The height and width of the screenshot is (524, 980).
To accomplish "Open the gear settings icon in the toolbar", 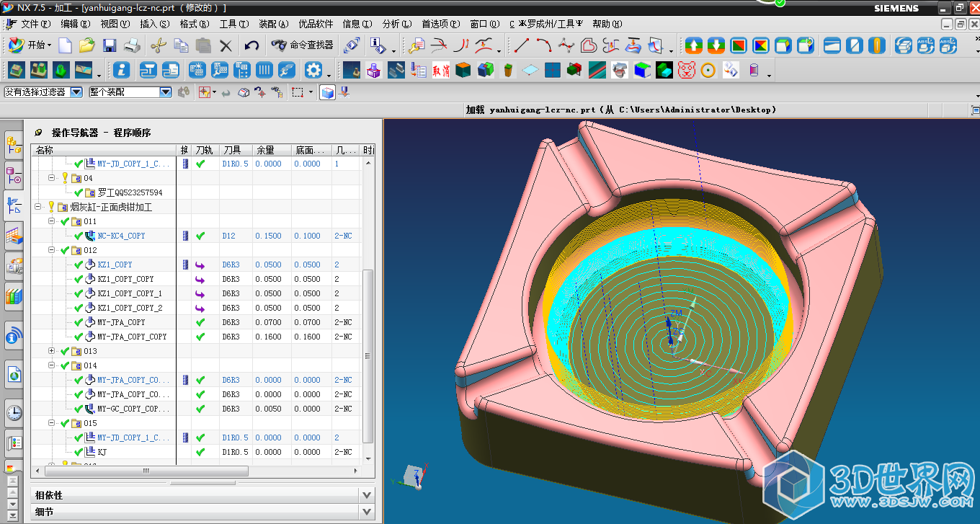I will tap(313, 70).
